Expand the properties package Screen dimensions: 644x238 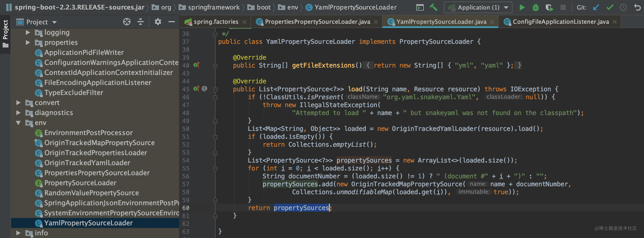[x=28, y=42]
